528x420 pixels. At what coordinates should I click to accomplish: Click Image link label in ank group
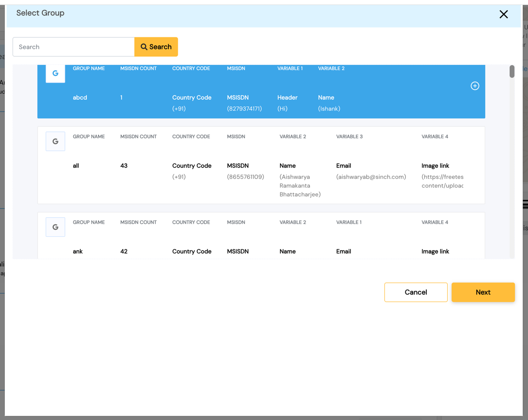click(435, 251)
